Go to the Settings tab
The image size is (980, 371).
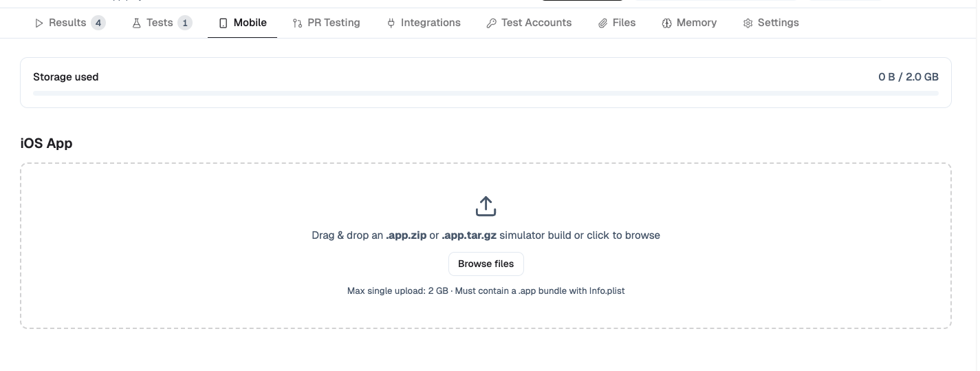click(771, 23)
